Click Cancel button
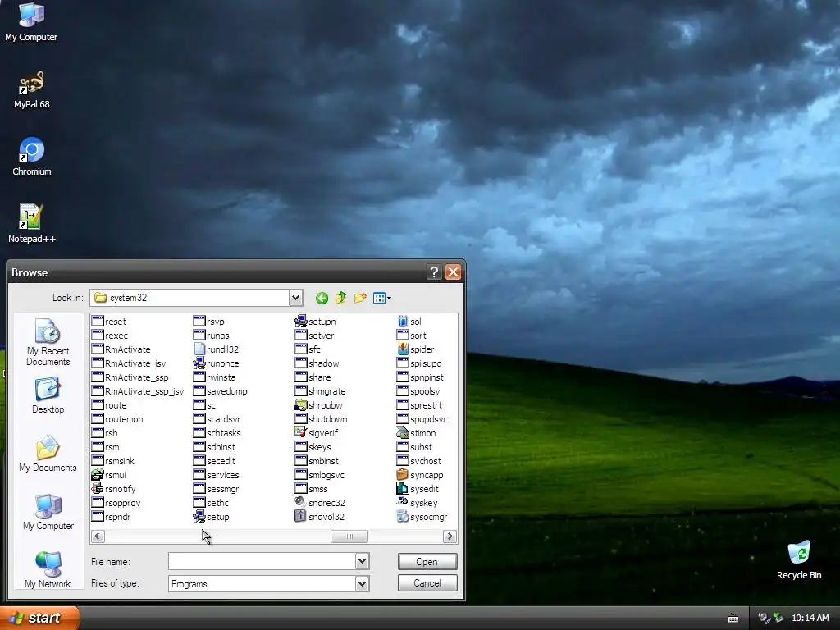 (x=427, y=583)
